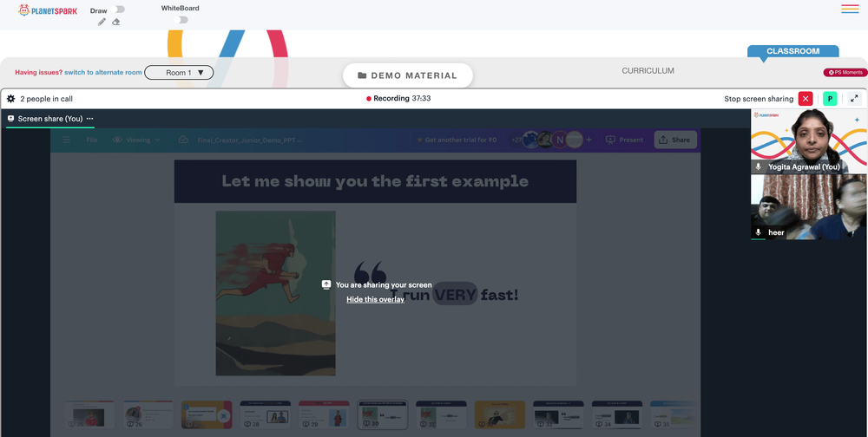Select slide thumbnail 33
This screenshot has width=868, height=437.
pyautogui.click(x=558, y=414)
